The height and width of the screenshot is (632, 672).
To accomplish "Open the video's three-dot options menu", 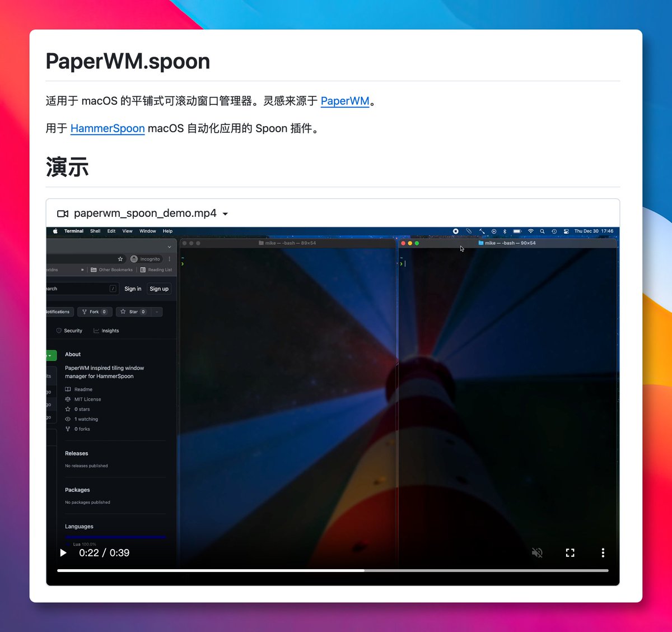I will (603, 553).
